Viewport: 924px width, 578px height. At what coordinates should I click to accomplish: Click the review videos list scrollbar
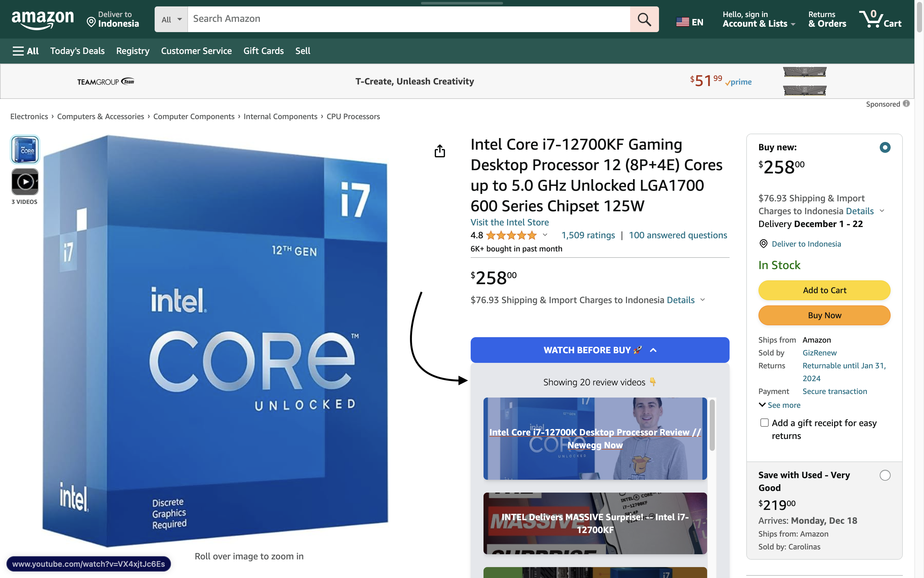(x=712, y=425)
